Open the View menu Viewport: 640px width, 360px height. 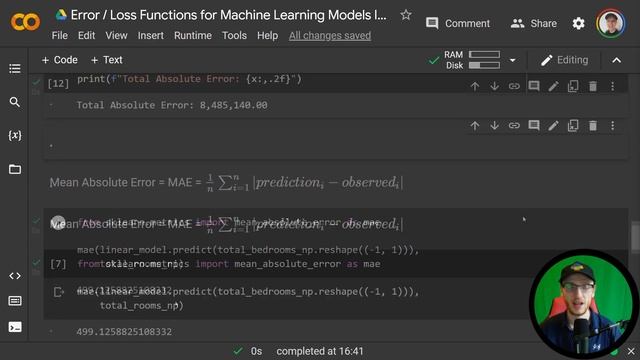(x=116, y=36)
